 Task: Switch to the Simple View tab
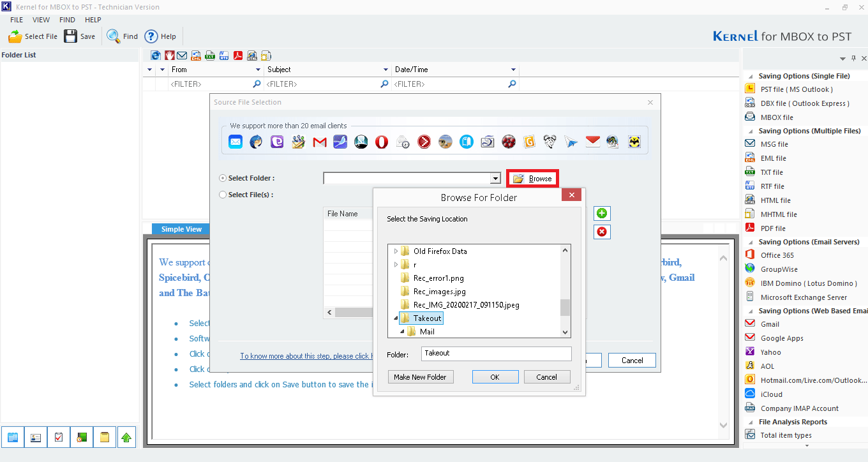pyautogui.click(x=181, y=229)
